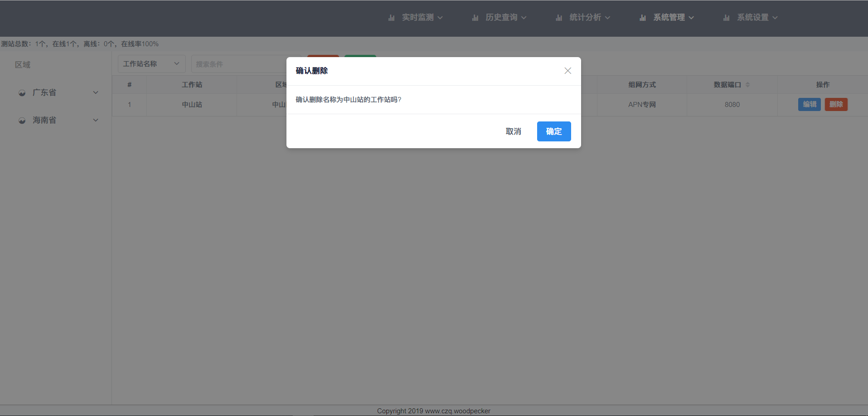
Task: Click the station status summary text 测站总数
Action: coord(80,44)
